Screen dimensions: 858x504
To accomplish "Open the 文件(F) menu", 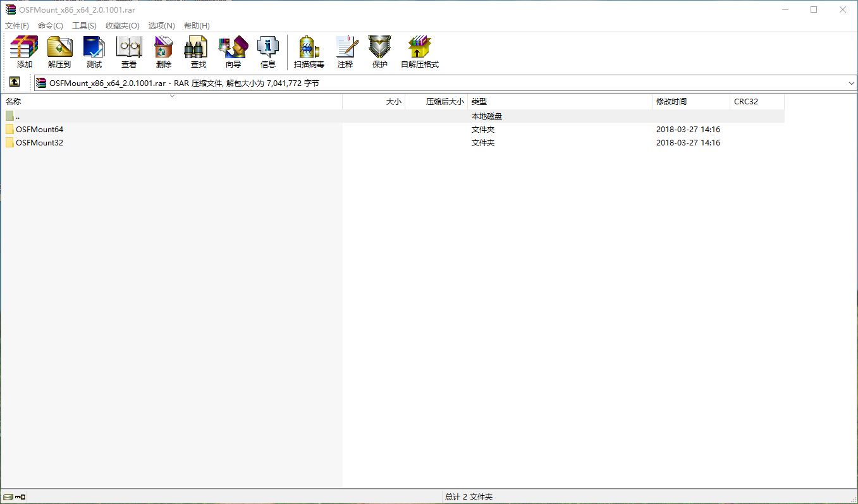I will [x=17, y=25].
